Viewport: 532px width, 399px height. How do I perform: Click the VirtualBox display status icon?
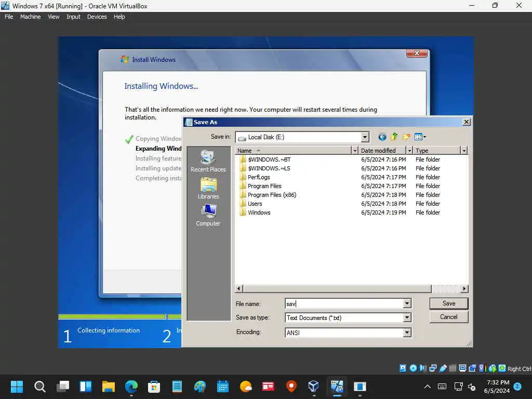[x=462, y=368]
